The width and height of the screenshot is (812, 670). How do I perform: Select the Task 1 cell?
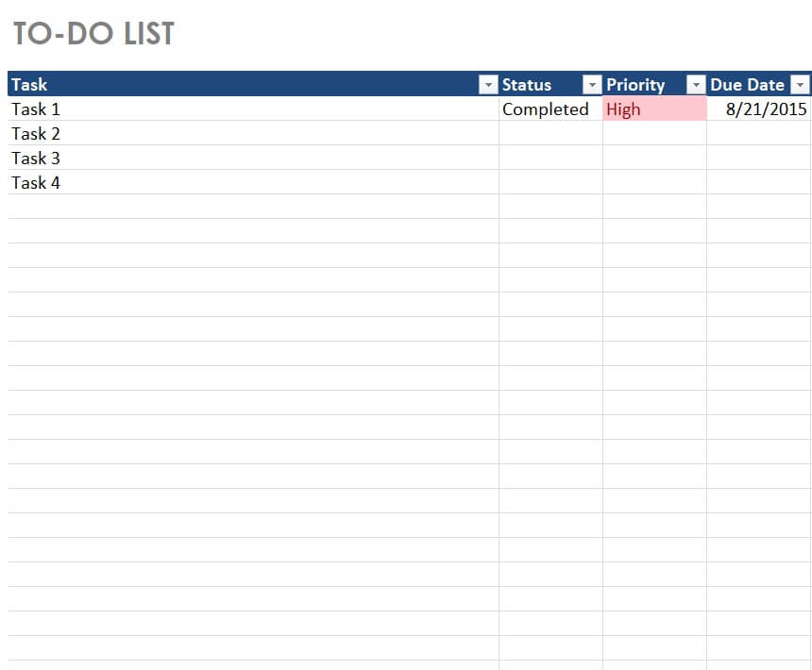coord(36,109)
